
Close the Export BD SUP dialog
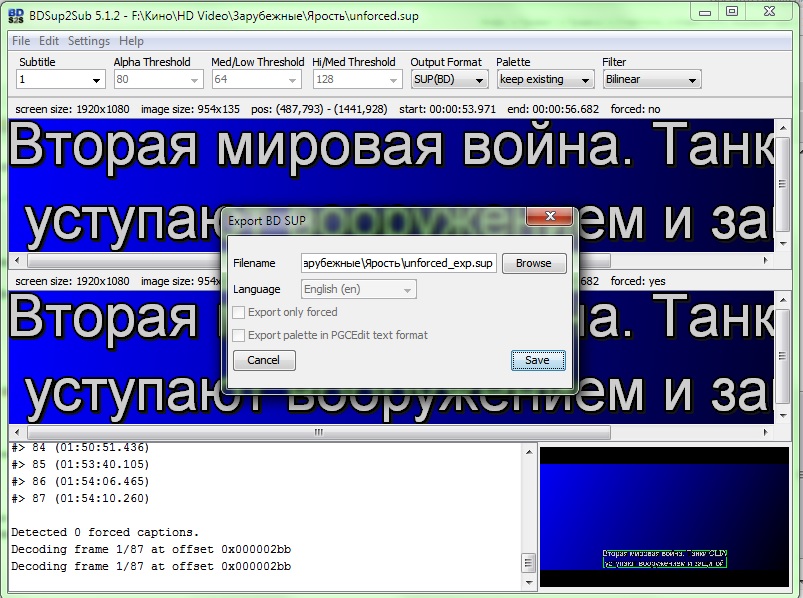[x=550, y=216]
